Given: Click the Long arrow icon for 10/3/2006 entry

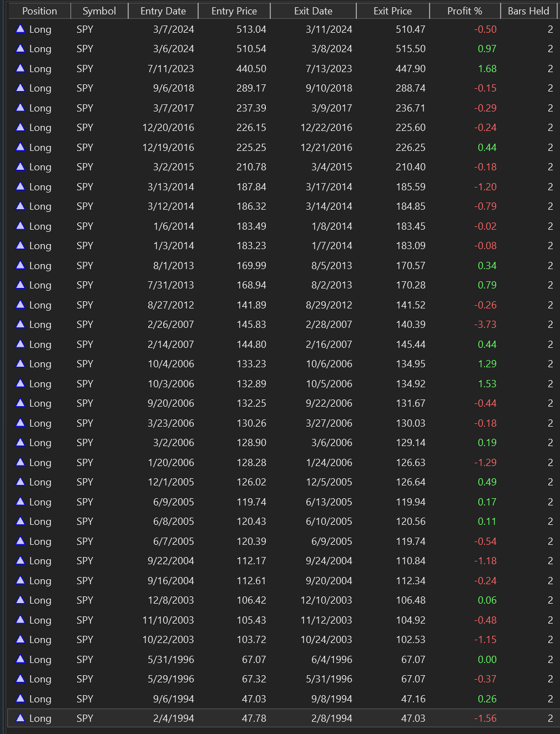Looking at the screenshot, I should click(21, 383).
